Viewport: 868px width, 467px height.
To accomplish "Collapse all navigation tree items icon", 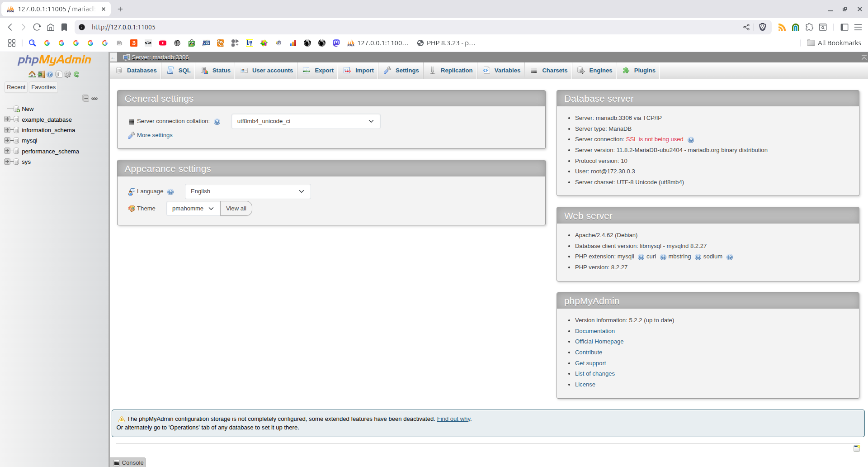I will click(85, 98).
